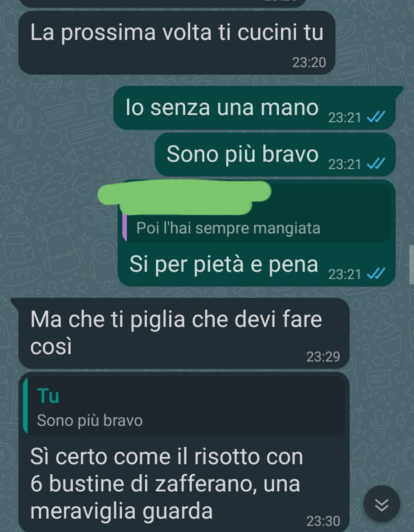The height and width of the screenshot is (532, 414).
Task: Click read receipt ticks on 'Io senza una mano'
Action: 376,117
